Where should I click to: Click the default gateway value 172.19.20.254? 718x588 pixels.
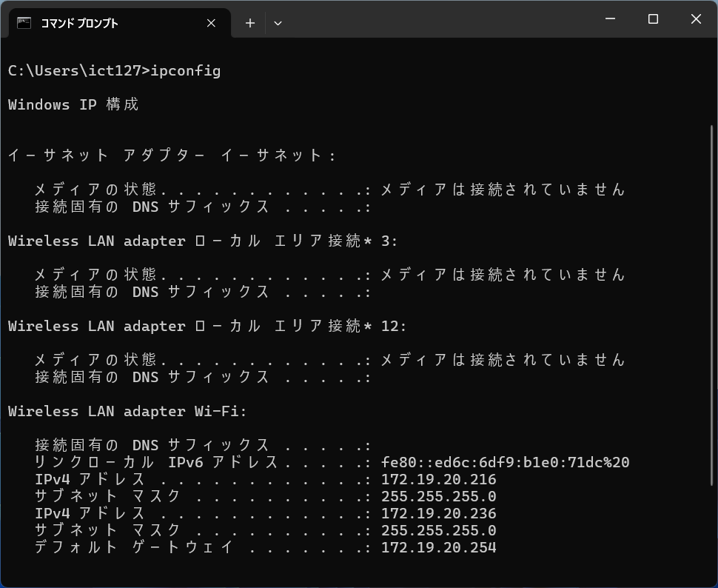point(438,548)
